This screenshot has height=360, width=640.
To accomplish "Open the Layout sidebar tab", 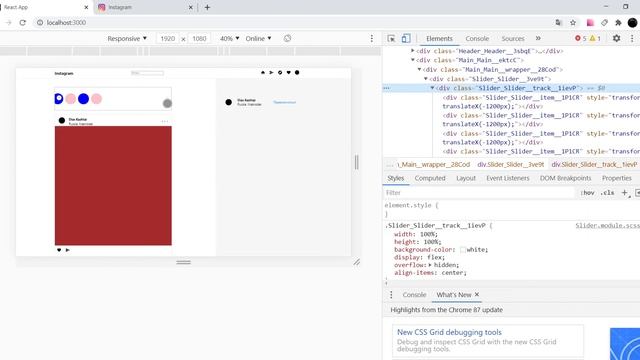I will click(x=466, y=178).
